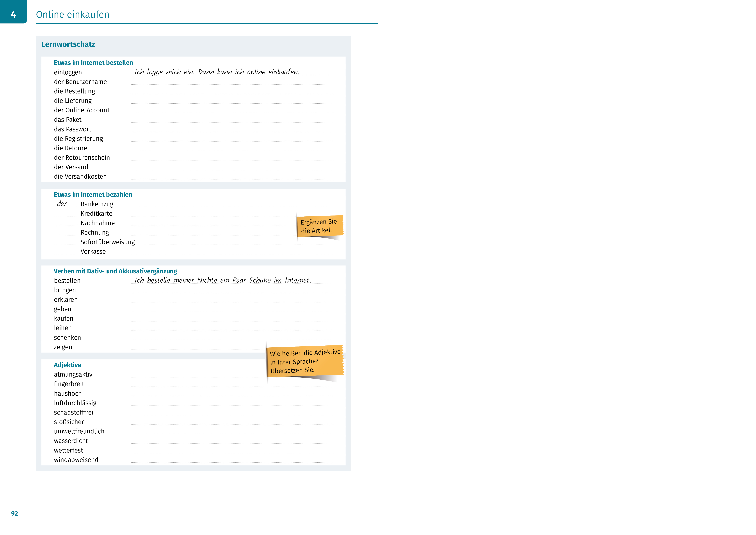Click the verb 'zeigen'

coord(63,347)
